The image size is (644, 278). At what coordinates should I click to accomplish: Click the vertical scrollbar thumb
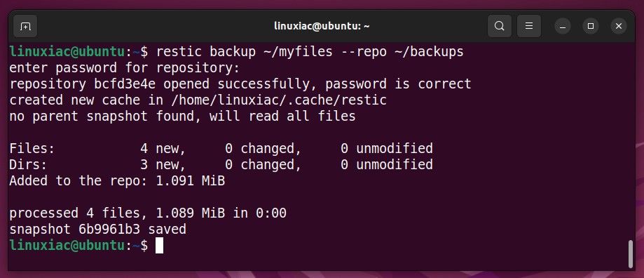631,254
